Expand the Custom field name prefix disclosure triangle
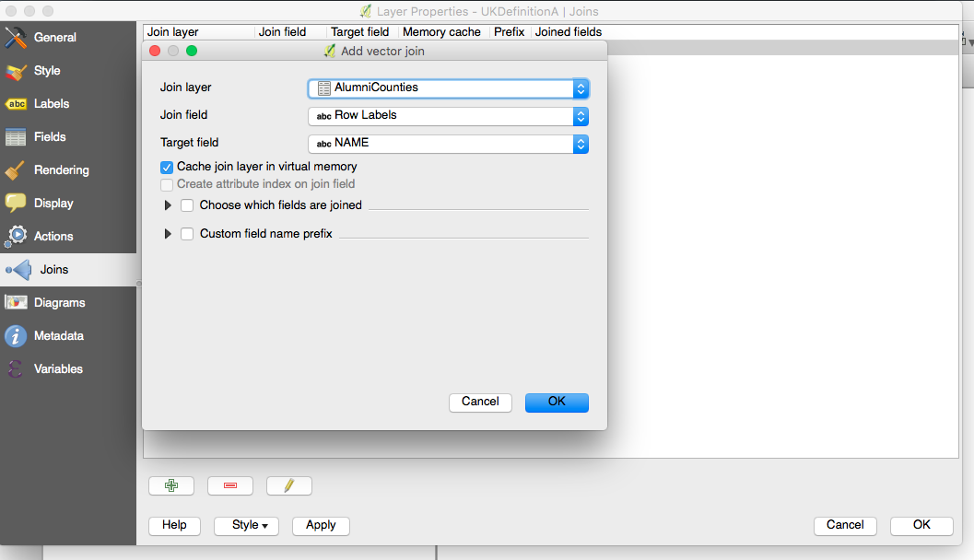This screenshot has height=560, width=974. (x=168, y=233)
